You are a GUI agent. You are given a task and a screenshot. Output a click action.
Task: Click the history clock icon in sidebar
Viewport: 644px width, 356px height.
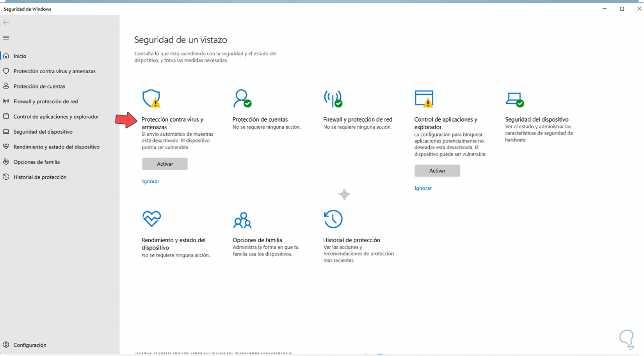[x=6, y=177]
